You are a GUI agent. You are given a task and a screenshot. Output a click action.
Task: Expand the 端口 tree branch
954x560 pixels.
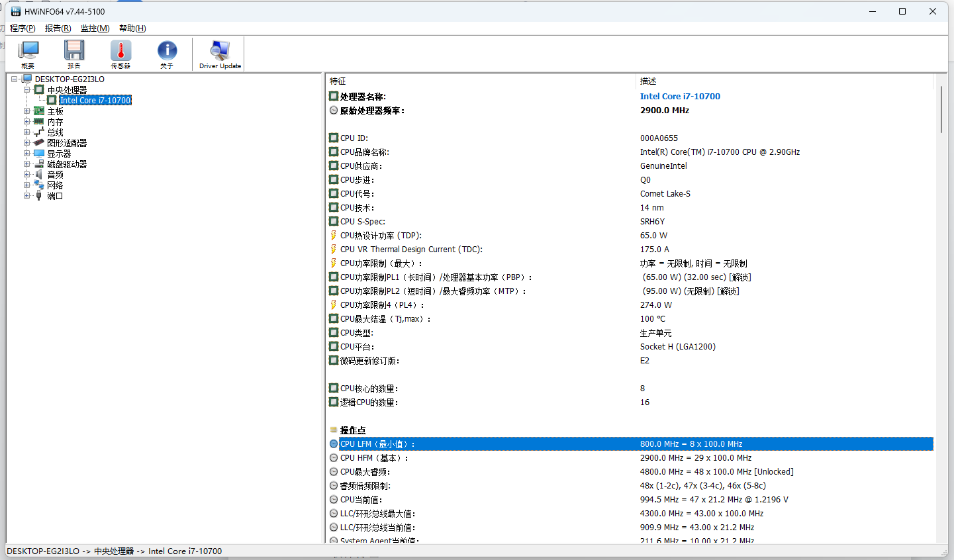26,196
